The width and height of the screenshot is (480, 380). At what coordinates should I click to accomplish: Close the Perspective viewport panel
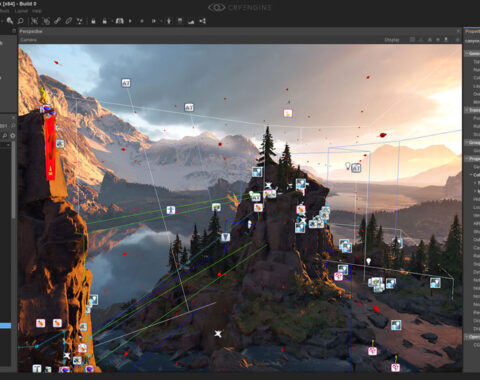458,31
